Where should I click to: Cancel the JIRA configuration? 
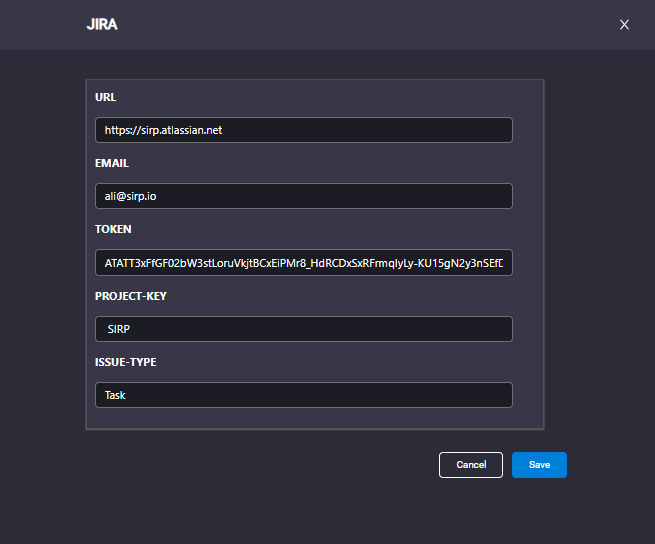(x=471, y=465)
